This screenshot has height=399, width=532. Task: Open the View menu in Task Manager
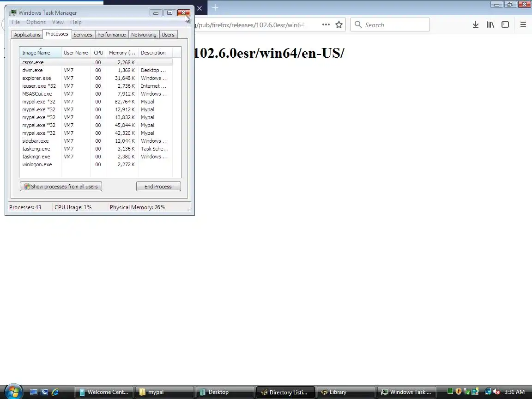pyautogui.click(x=58, y=22)
